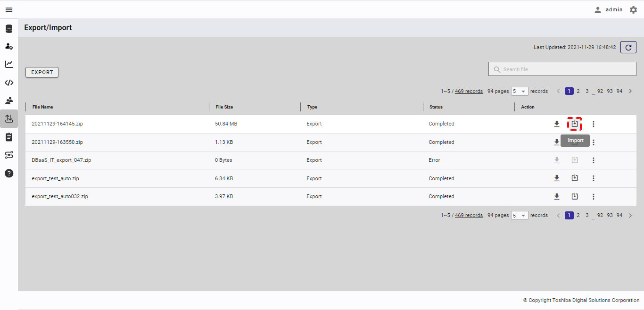The width and height of the screenshot is (644, 310).
Task: Download file 20211129-163550.zip
Action: (x=557, y=142)
